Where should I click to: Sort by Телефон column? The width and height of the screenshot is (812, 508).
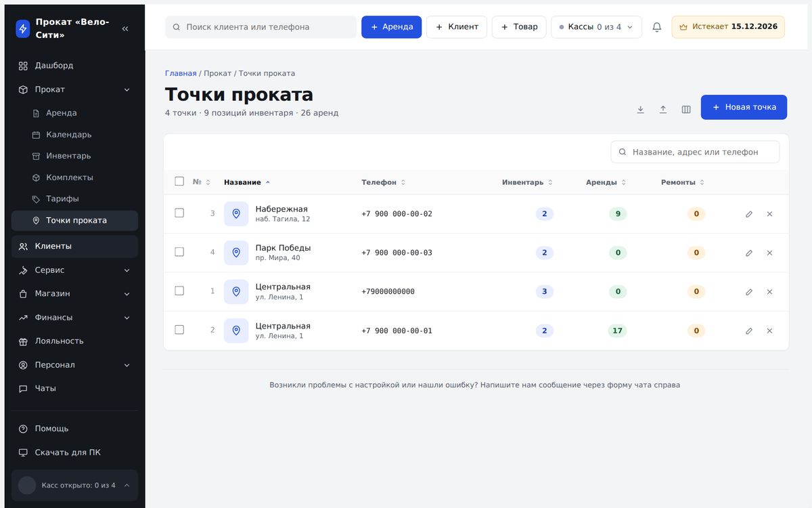pos(383,182)
